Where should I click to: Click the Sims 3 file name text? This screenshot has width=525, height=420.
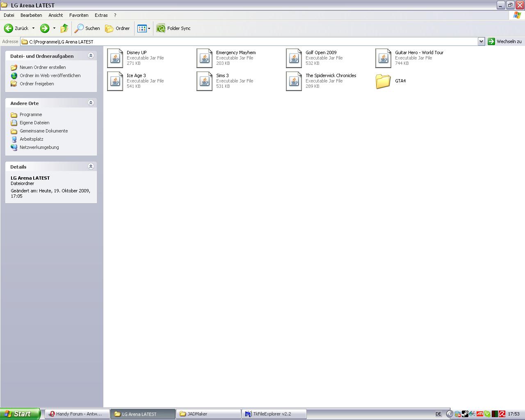[x=222, y=75]
